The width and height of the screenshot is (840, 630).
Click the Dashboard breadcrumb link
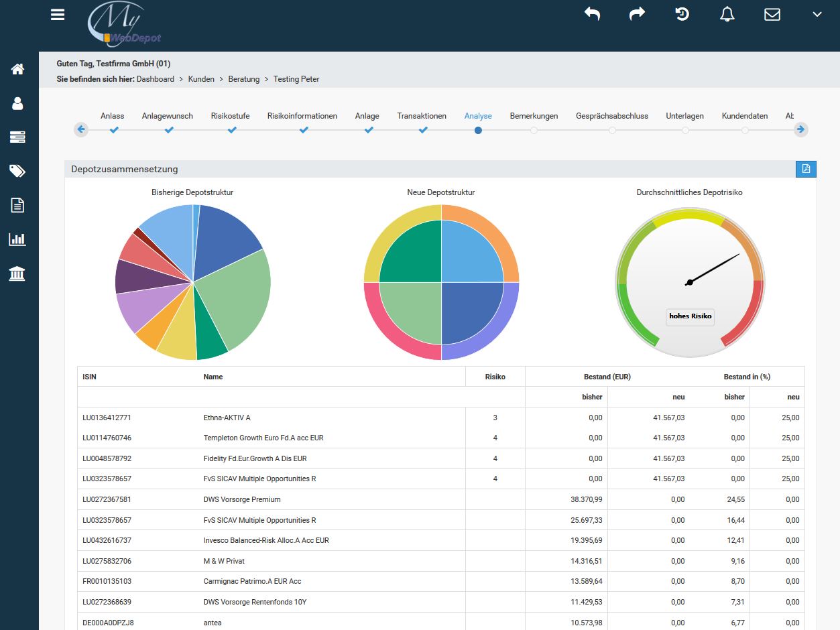[156, 79]
